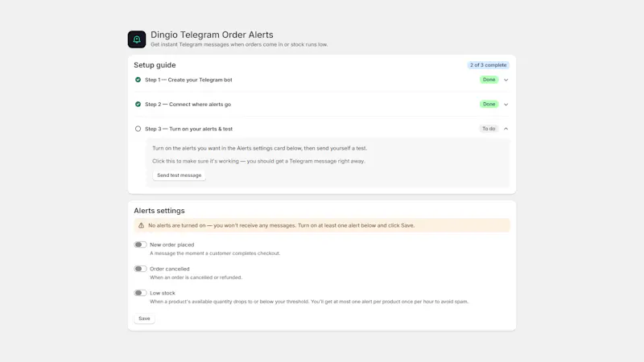Click the Low stock threshold description text
Screen dimensions: 644x362
309,302
